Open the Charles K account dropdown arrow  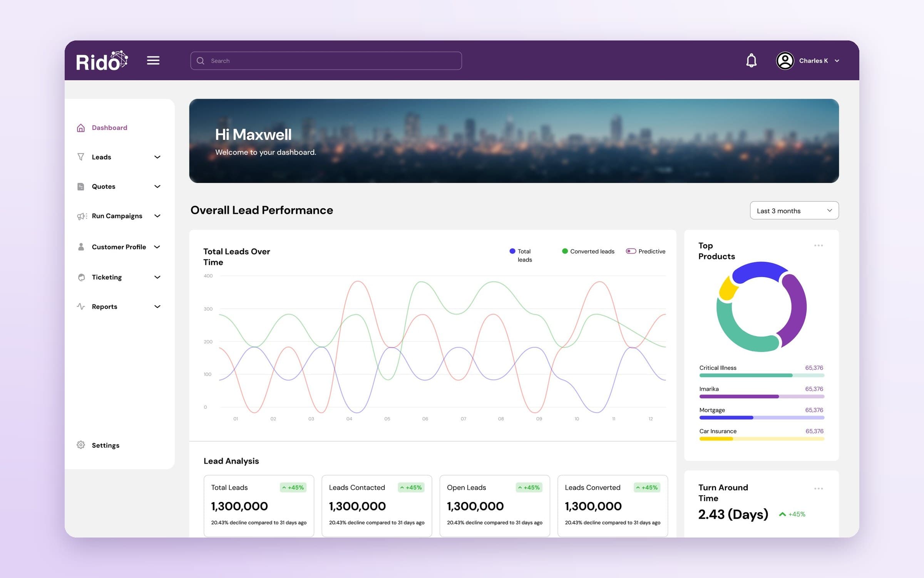[837, 61]
